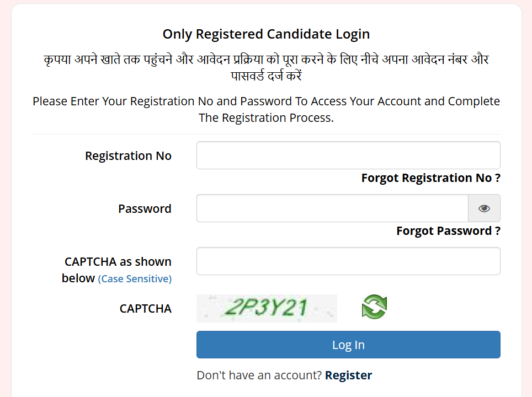Follow the Forgot Password ? link
532x397 pixels.
tap(448, 231)
